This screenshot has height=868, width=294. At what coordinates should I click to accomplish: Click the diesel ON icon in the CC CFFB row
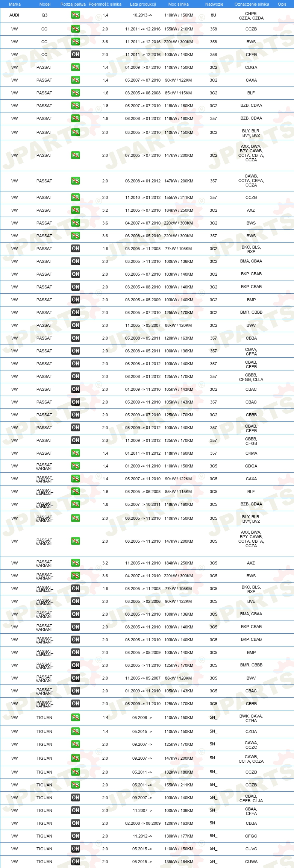(x=76, y=55)
